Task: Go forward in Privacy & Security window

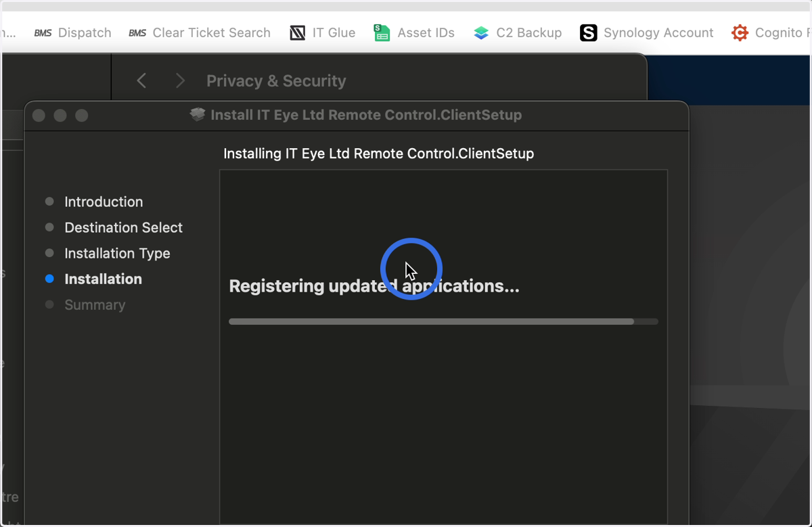Action: 180,81
